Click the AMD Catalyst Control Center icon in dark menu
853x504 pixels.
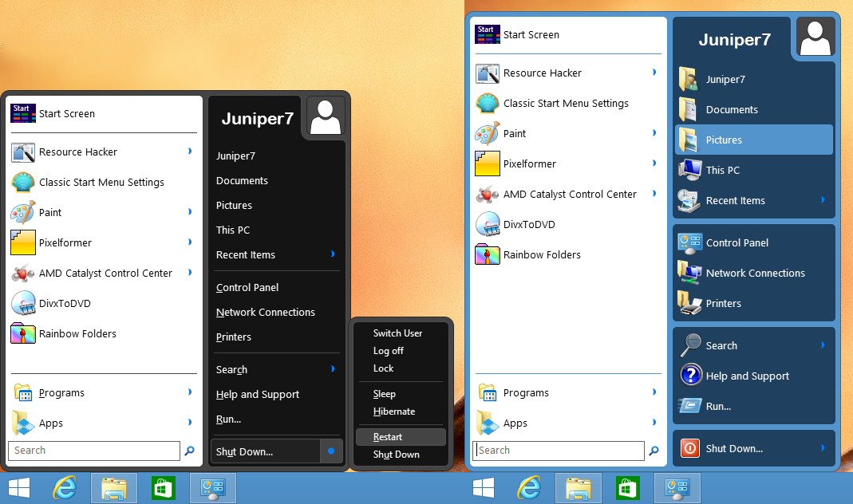pos(23,273)
